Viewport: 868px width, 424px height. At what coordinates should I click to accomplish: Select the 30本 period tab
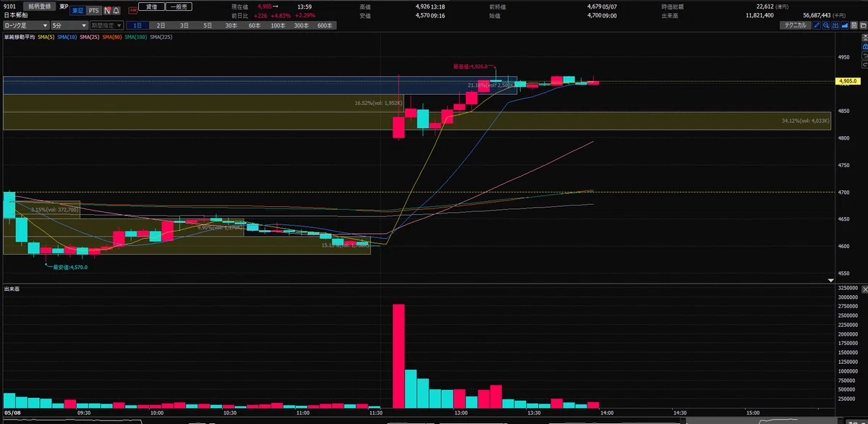tap(231, 25)
